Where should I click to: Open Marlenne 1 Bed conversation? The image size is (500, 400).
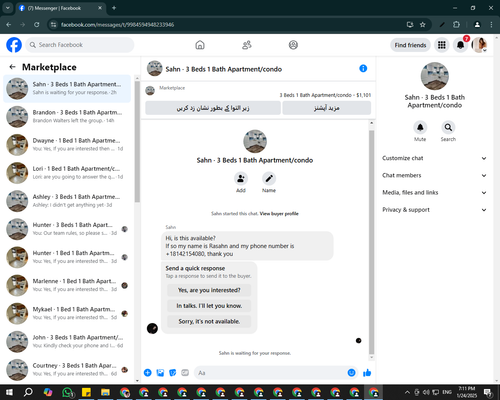(67, 285)
